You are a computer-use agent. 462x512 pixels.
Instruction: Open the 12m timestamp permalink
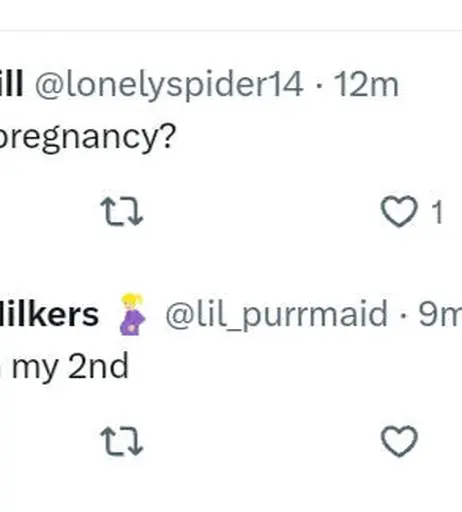(366, 85)
